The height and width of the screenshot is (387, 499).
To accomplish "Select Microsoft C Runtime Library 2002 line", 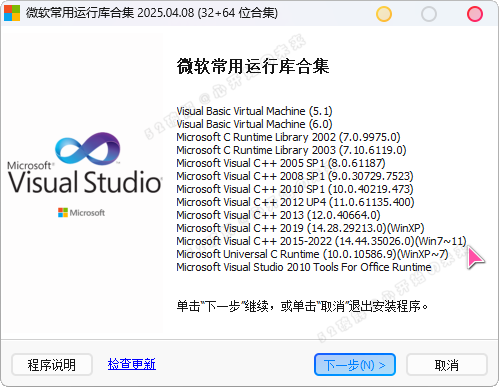I will pos(288,137).
